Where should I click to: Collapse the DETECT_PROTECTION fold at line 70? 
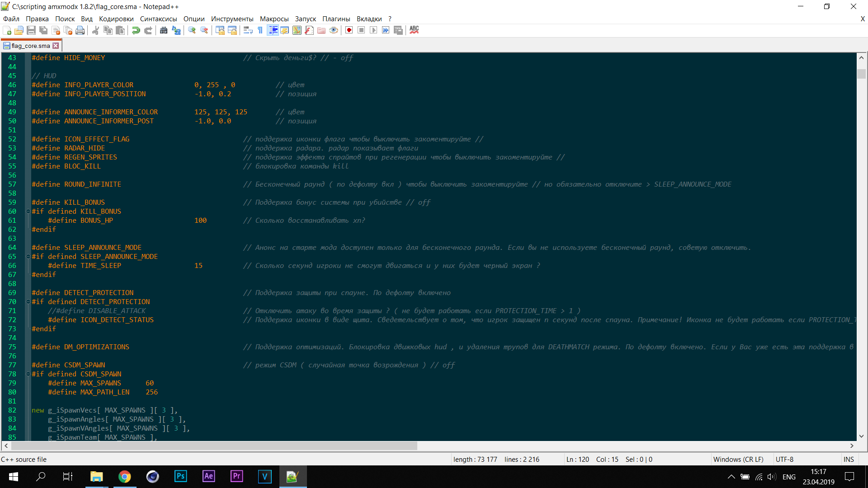point(28,302)
